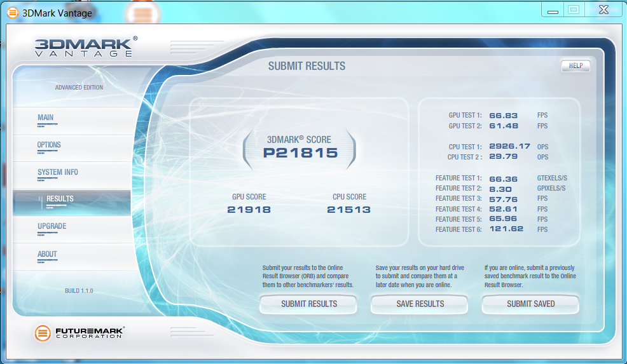Click the previously saved benchmark description
Viewport: 627px width, 364px height.
pos(530,276)
